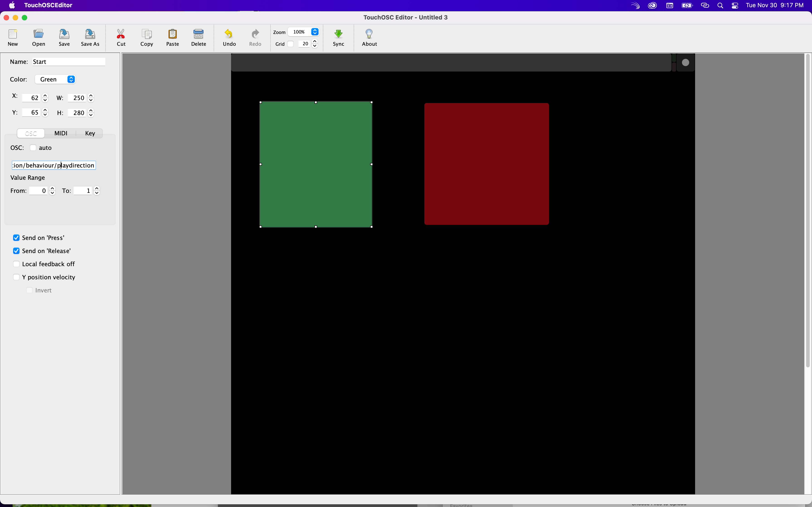Click the New layout toolbar icon
Viewport: 812px width, 507px height.
13,35
